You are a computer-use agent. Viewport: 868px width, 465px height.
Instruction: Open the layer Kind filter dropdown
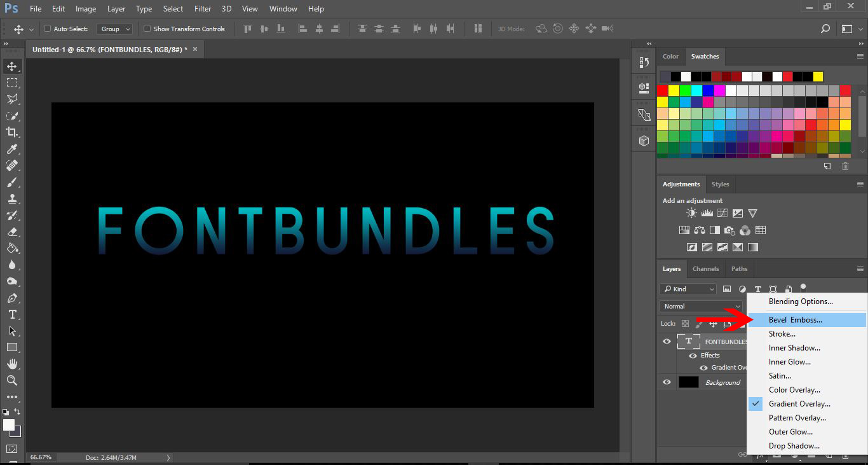click(x=688, y=289)
